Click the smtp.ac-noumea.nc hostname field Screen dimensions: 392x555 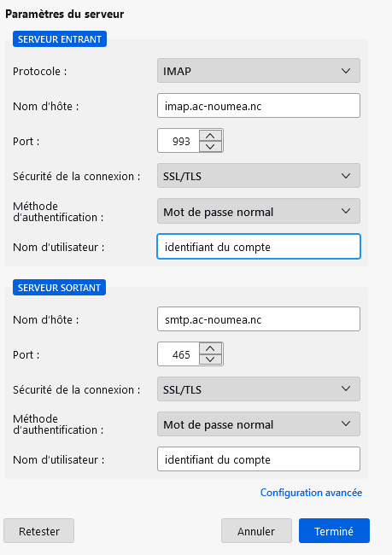pyautogui.click(x=259, y=319)
